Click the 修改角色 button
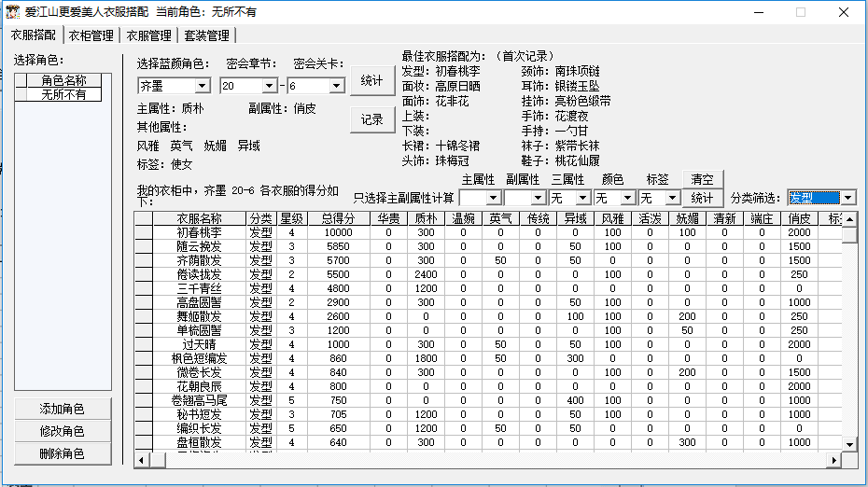Screen dimensions: 868x487 pyautogui.click(x=62, y=431)
